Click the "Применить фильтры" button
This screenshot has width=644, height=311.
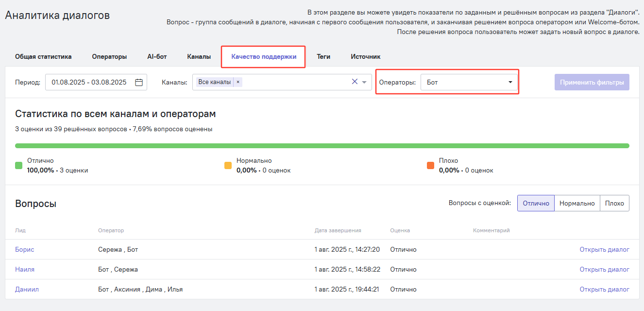coord(592,82)
